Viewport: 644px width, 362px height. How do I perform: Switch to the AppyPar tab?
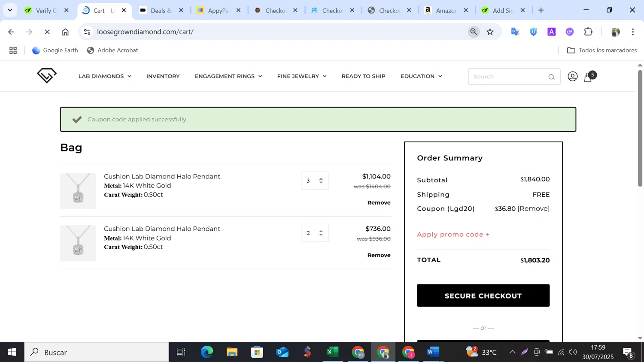pos(218,10)
